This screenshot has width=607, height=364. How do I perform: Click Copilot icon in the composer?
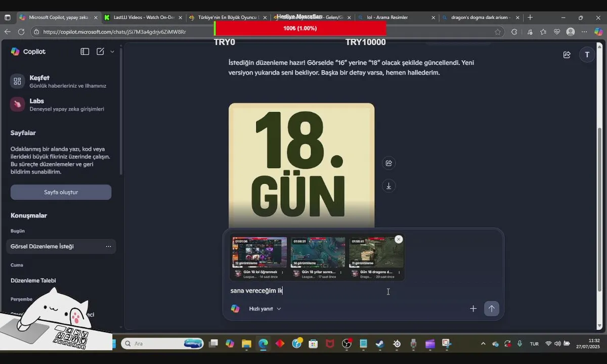(x=235, y=308)
